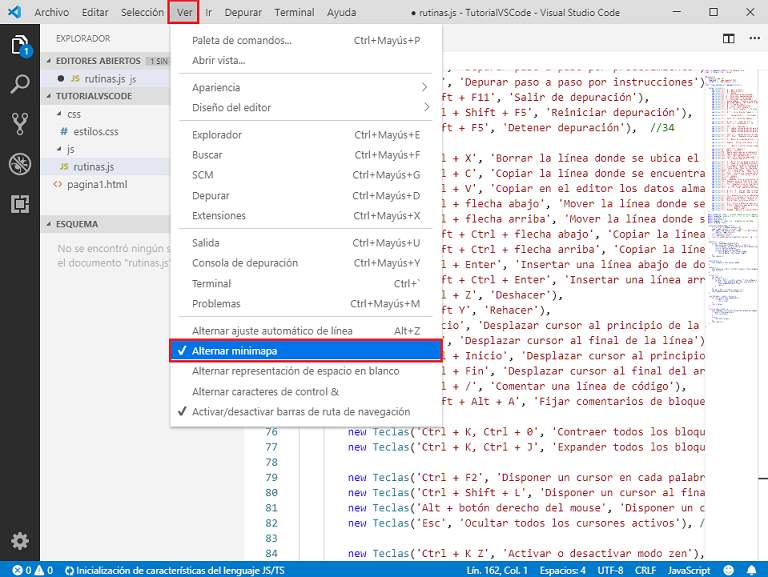
Task: Open the Explorer activity bar icon
Action: pyautogui.click(x=20, y=46)
